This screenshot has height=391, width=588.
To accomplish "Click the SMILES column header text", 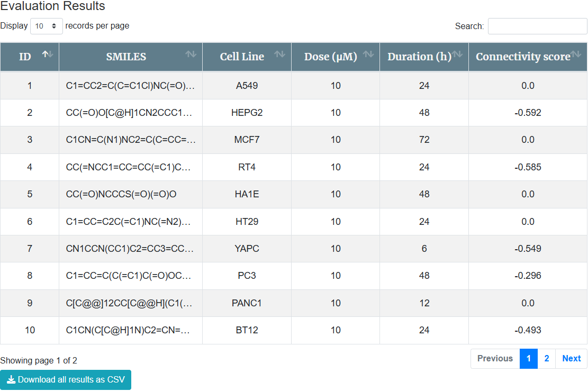I will [x=126, y=57].
